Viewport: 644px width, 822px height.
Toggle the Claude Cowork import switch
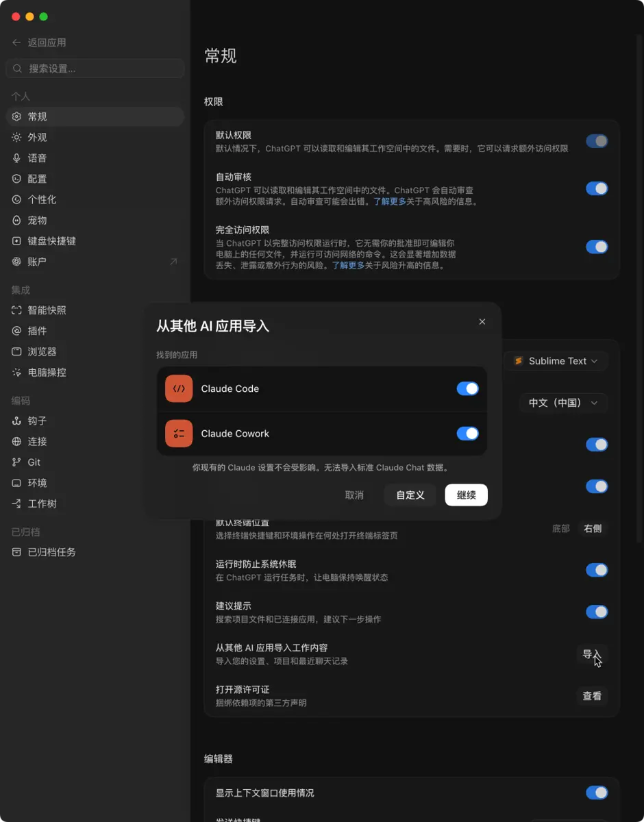coord(468,434)
